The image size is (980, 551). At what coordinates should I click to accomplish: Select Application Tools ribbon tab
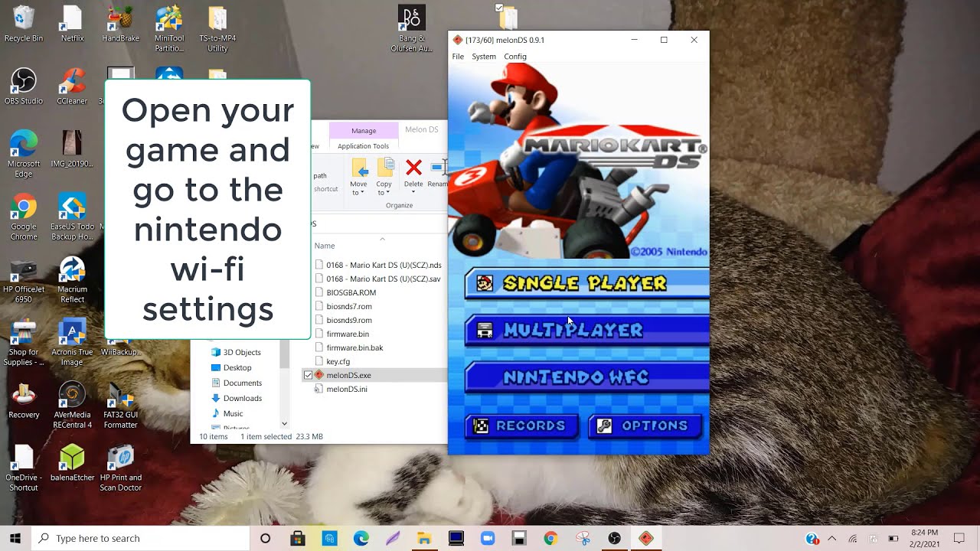364,146
